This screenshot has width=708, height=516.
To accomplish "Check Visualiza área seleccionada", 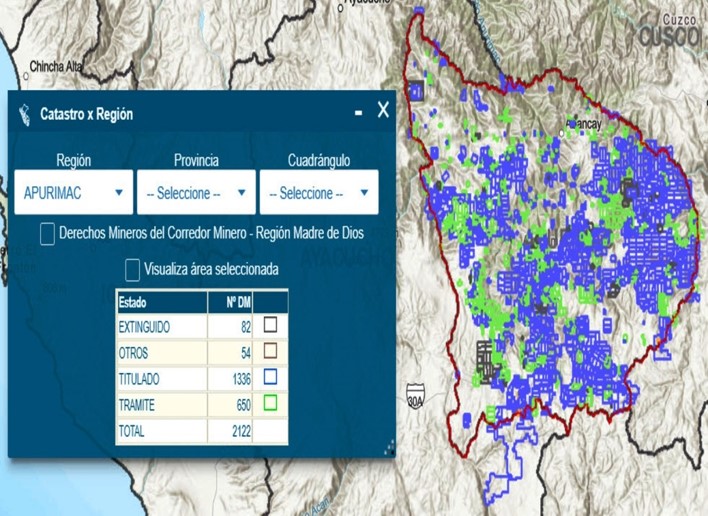I will (x=132, y=269).
